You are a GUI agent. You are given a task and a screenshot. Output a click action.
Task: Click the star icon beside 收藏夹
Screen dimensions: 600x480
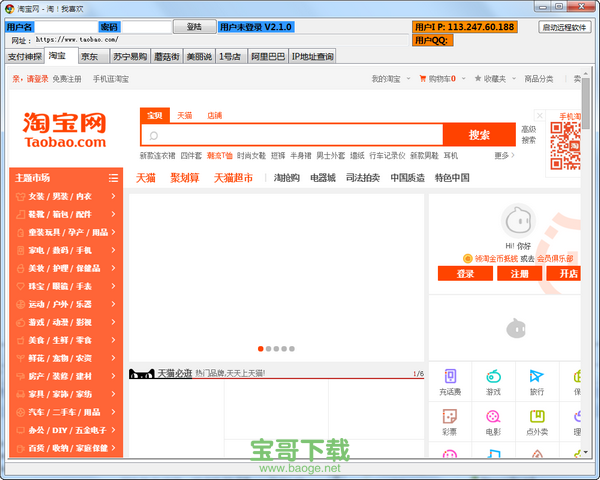478,78
